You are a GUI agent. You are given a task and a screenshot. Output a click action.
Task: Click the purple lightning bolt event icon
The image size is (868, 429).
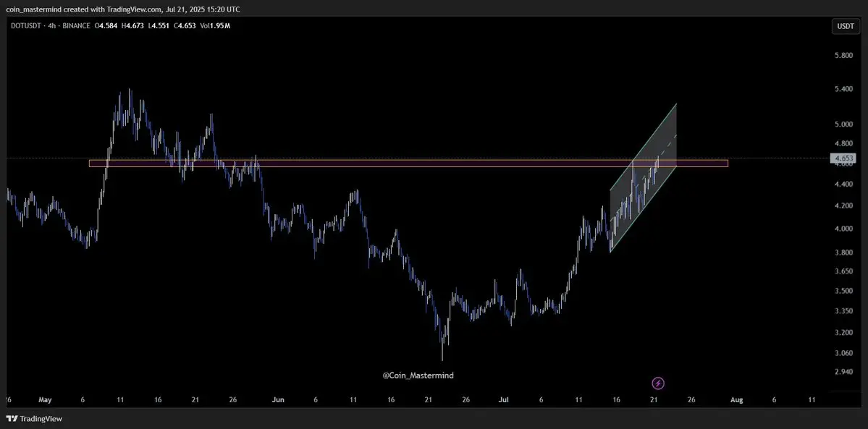(x=658, y=383)
